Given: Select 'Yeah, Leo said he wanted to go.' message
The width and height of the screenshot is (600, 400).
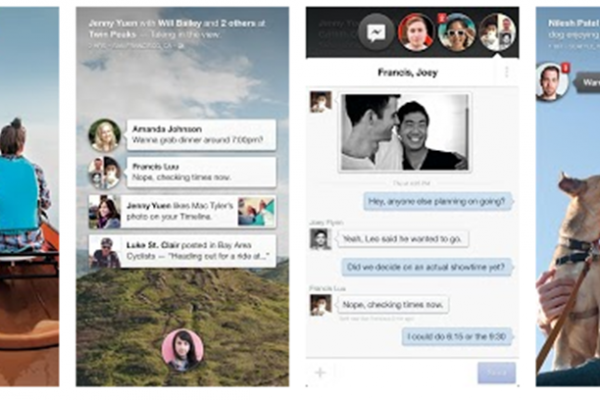Looking at the screenshot, I should coord(402,239).
